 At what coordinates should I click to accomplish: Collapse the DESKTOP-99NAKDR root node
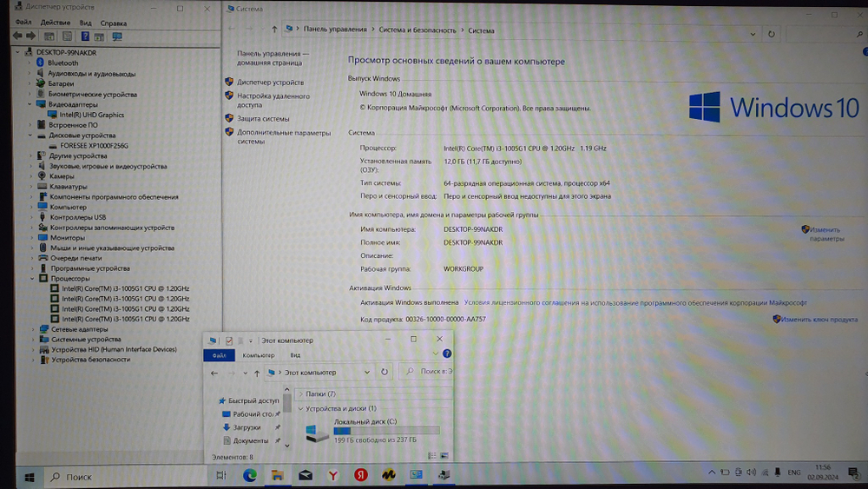coord(17,53)
